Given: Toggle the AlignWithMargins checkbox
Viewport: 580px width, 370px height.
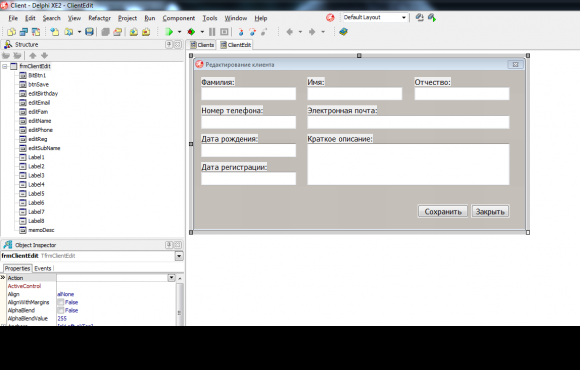Looking at the screenshot, I should click(x=60, y=302).
